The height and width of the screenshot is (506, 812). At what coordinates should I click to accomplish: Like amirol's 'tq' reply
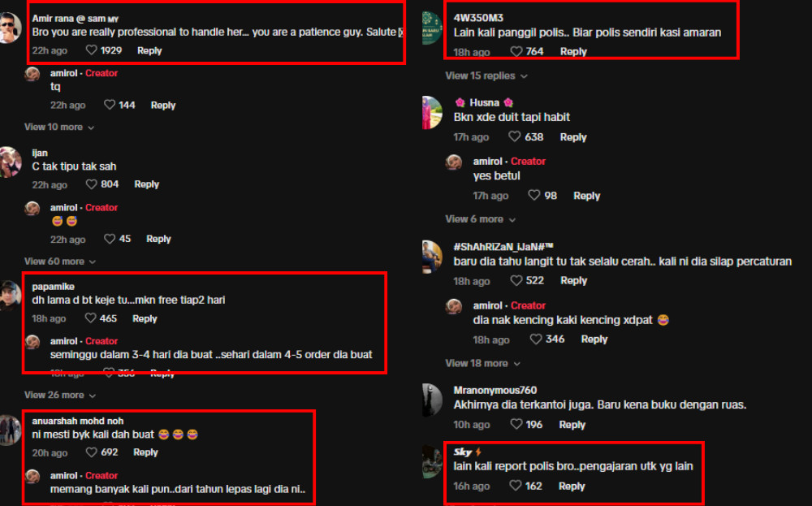[x=110, y=105]
